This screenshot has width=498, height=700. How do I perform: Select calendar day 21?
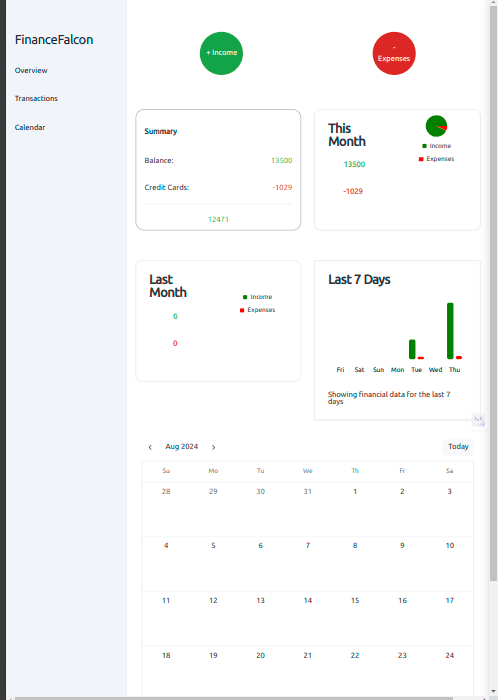(x=308, y=655)
